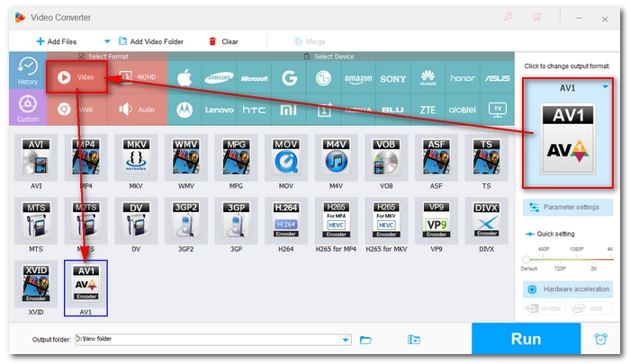Toggle Hardware acceleration
Viewport: 630px width, 364px height.
pos(568,289)
